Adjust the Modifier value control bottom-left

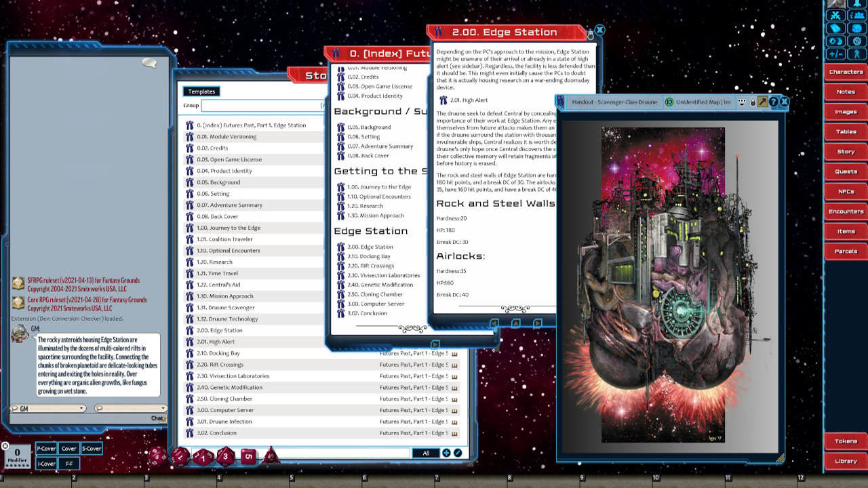pos(17,452)
